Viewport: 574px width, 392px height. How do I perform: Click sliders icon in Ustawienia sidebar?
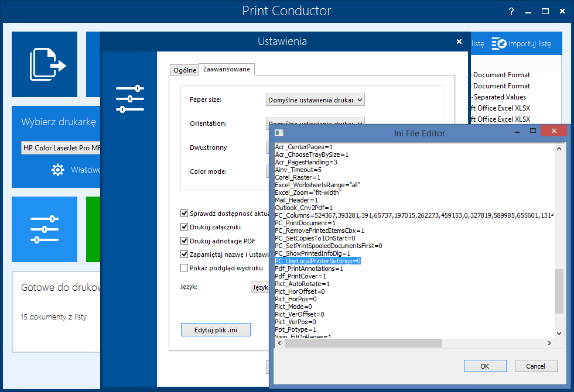[x=129, y=99]
